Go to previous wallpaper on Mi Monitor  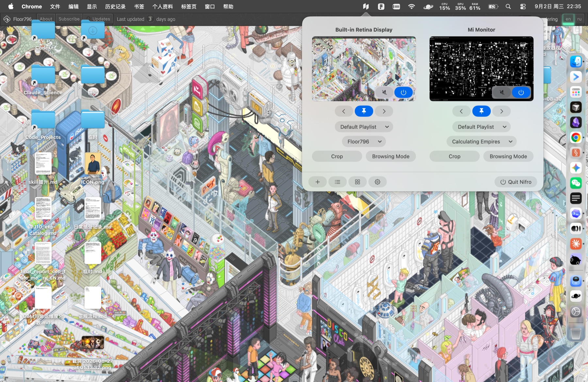pos(461,111)
